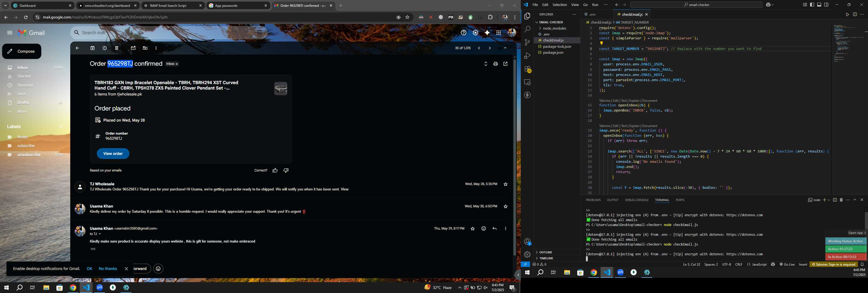Switch to the DEBUG CONSOLE tab

coord(637,200)
